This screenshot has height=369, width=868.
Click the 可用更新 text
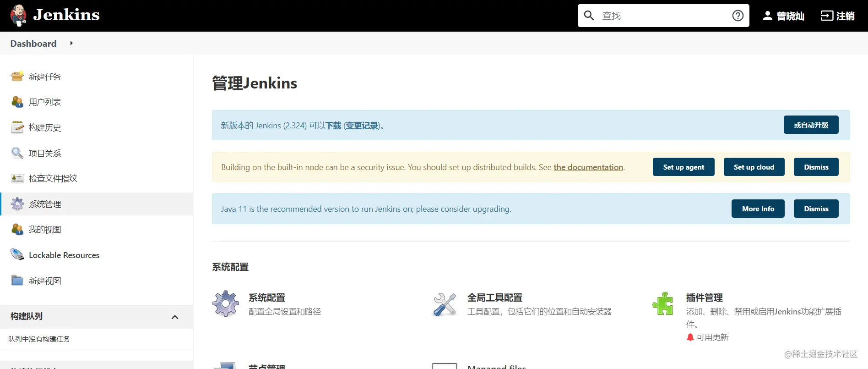pos(713,337)
